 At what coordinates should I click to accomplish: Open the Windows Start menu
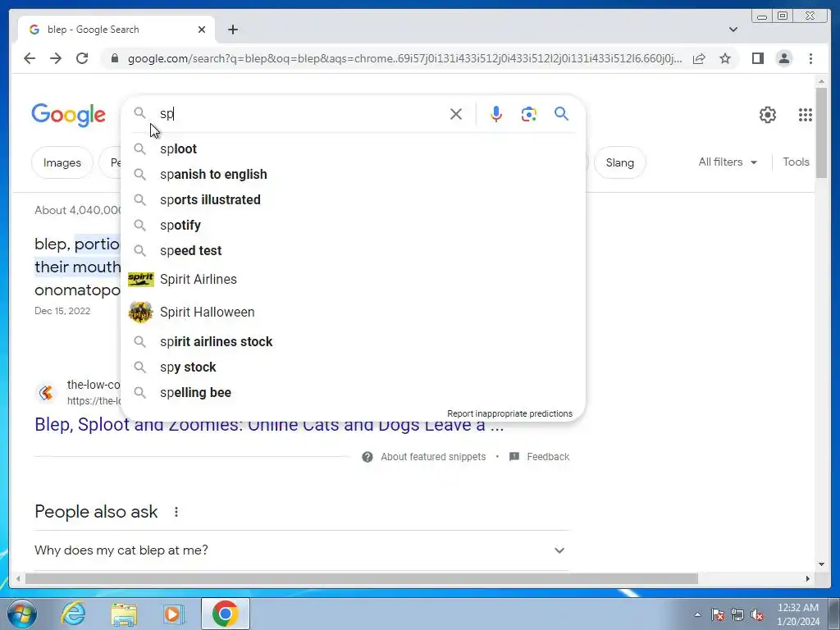[x=22, y=614]
